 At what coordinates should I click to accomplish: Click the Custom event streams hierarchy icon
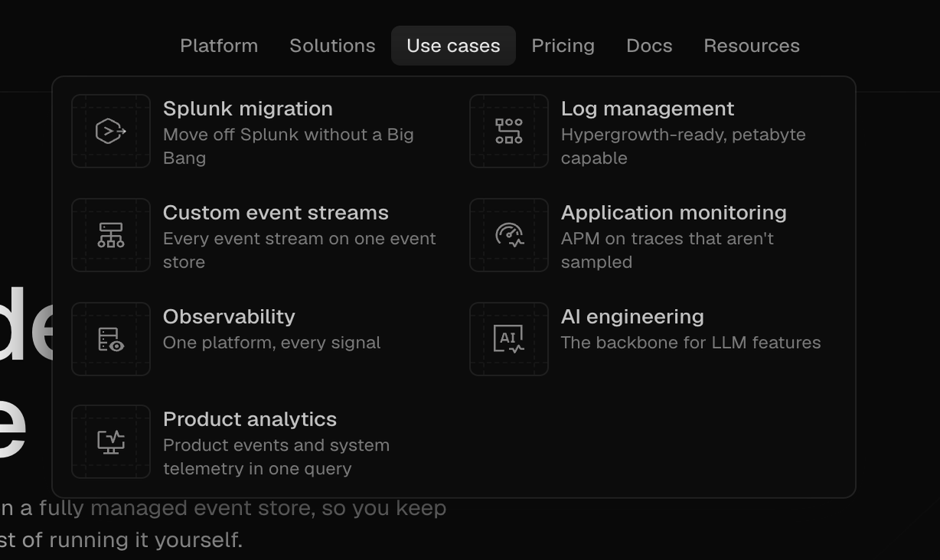(111, 235)
